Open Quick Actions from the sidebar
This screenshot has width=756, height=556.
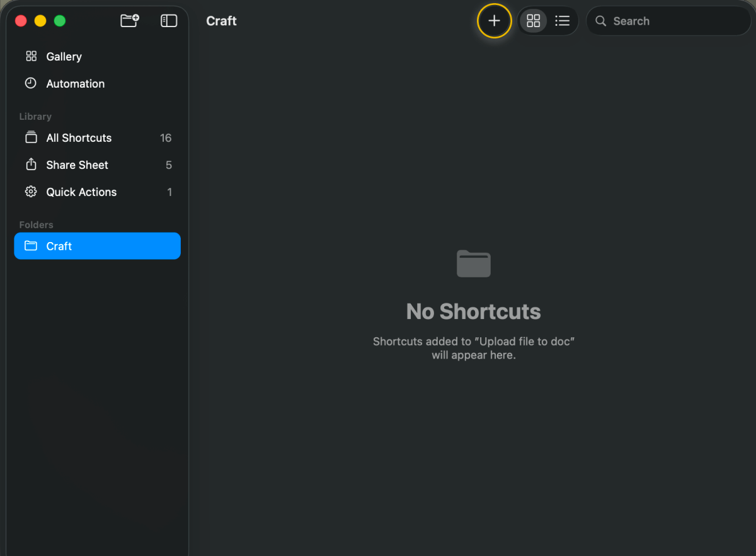(x=81, y=192)
